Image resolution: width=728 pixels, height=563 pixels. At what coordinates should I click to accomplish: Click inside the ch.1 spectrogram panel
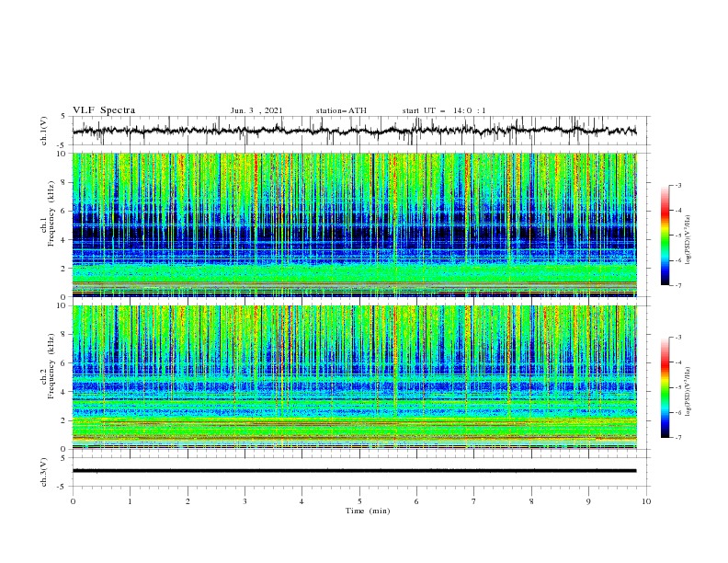click(355, 224)
